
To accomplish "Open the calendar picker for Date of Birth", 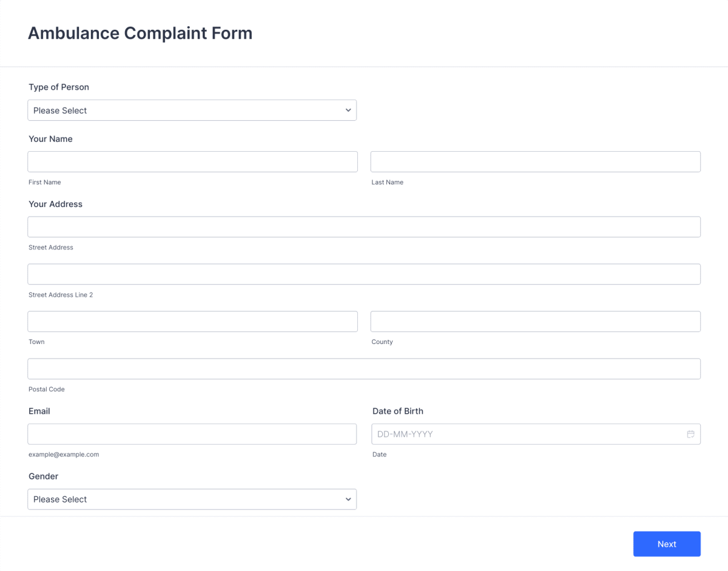I will (x=690, y=434).
